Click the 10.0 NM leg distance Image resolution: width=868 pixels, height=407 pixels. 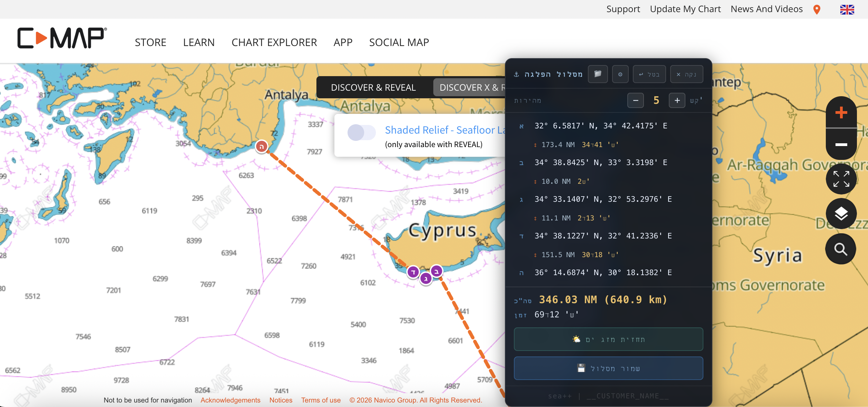tap(556, 181)
